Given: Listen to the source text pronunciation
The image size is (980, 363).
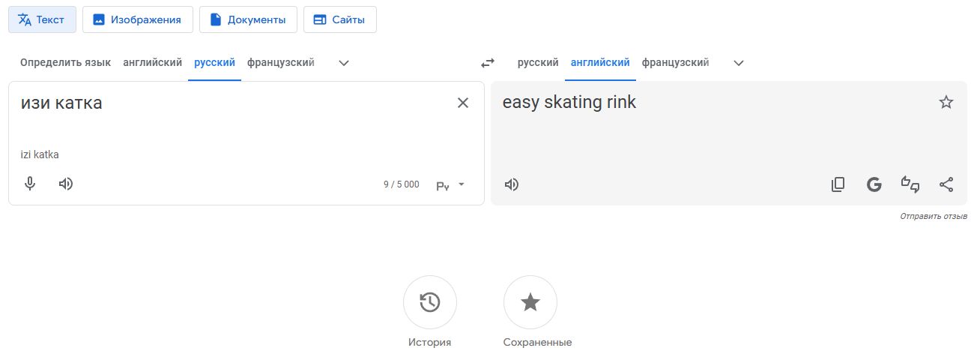Looking at the screenshot, I should click(x=66, y=184).
